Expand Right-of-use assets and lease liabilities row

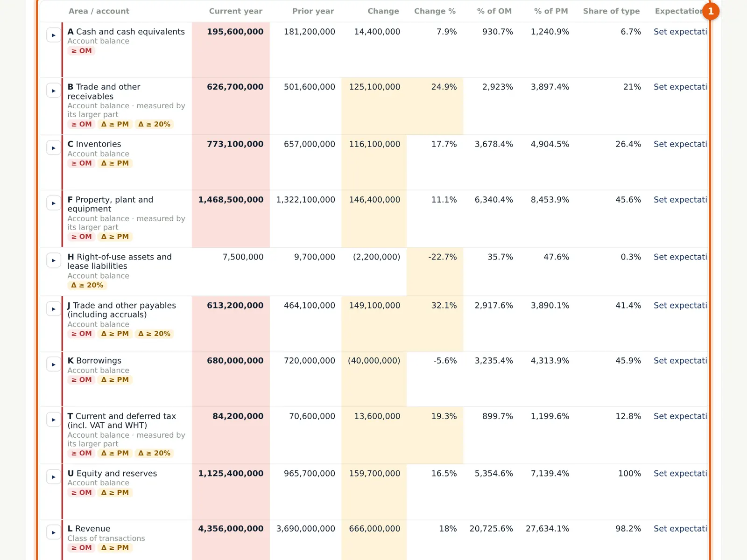[54, 260]
